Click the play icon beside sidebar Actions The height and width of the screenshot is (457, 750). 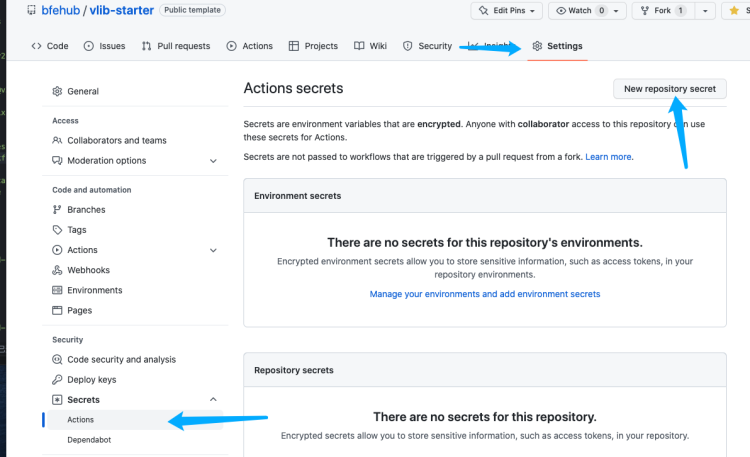point(57,250)
